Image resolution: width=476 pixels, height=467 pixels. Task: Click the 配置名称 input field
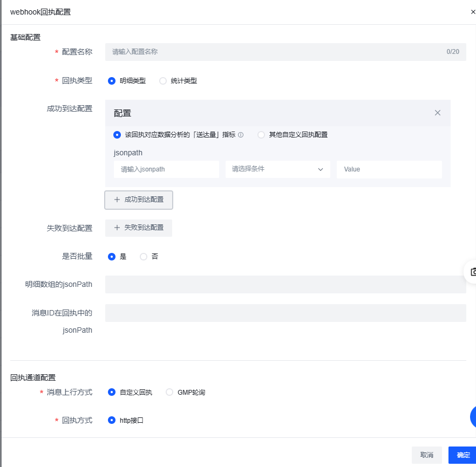click(x=285, y=52)
